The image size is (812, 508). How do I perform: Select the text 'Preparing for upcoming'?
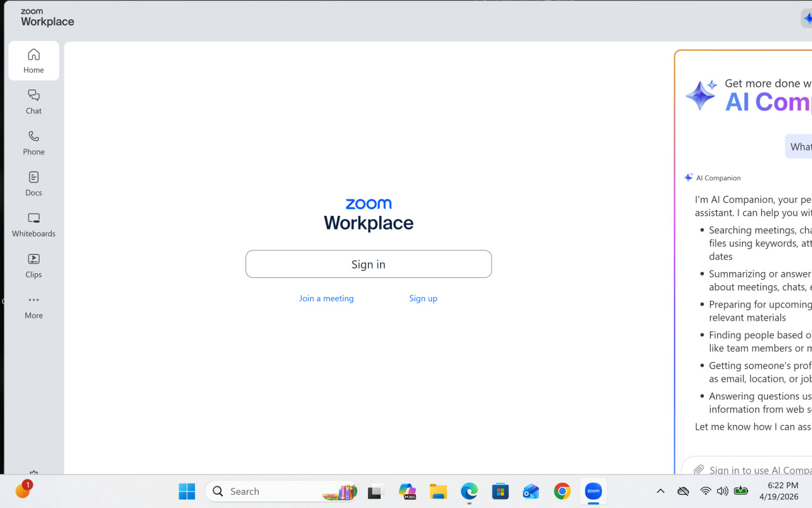click(x=760, y=304)
